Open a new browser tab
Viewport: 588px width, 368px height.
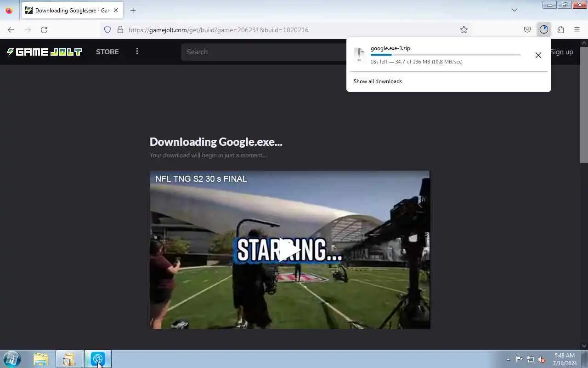click(x=133, y=10)
